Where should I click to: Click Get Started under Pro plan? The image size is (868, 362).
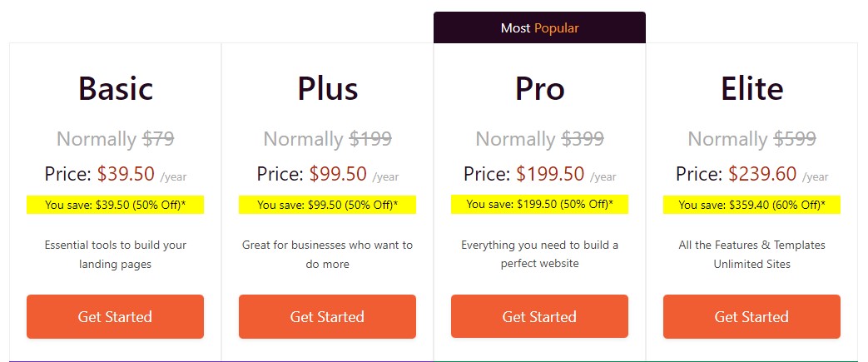click(x=539, y=316)
